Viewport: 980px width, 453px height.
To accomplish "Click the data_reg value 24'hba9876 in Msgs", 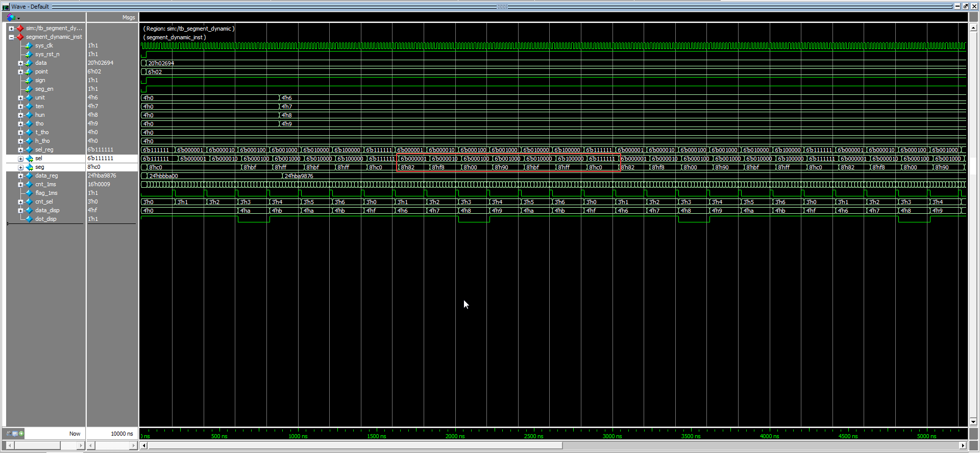I will point(102,175).
